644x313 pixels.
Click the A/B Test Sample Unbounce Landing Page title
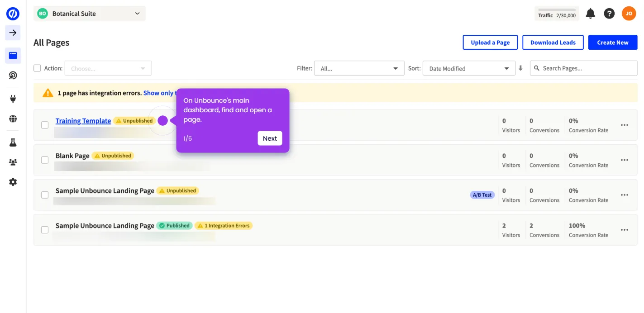point(105,190)
